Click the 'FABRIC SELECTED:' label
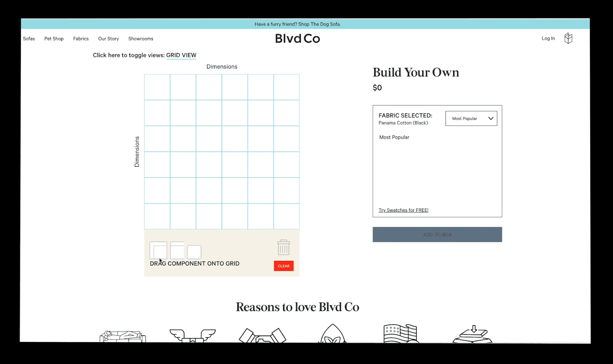The width and height of the screenshot is (613, 364). (405, 116)
